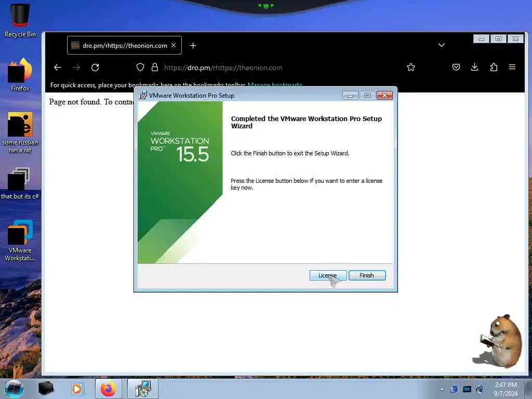This screenshot has width=532, height=399.
Task: Click the setup dialog installer title icon
Action: pyautogui.click(x=143, y=96)
